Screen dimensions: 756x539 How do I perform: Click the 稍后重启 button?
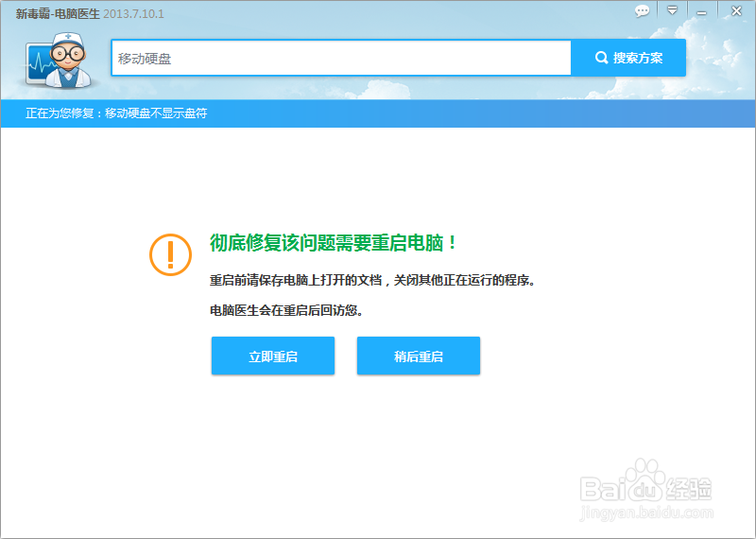click(419, 356)
